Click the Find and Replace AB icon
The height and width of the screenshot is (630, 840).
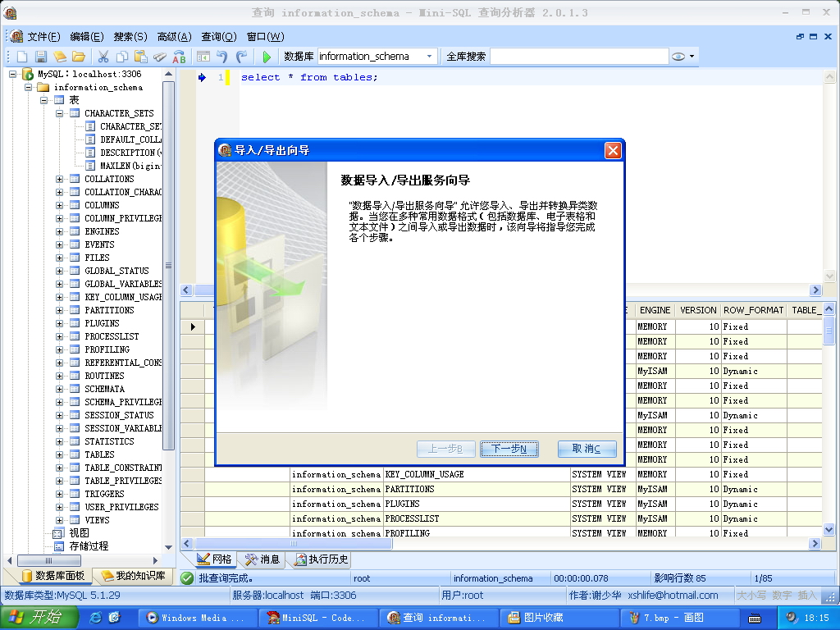pyautogui.click(x=180, y=57)
